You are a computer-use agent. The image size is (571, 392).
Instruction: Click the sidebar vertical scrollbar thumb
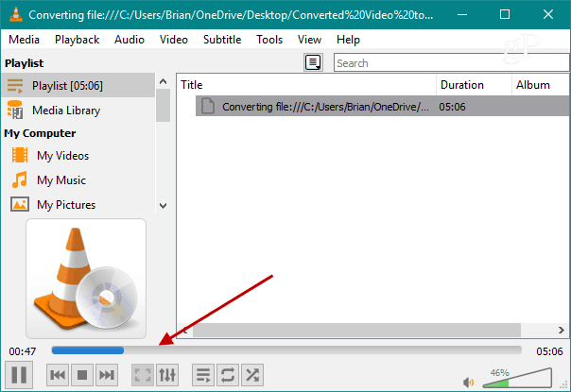[164, 106]
